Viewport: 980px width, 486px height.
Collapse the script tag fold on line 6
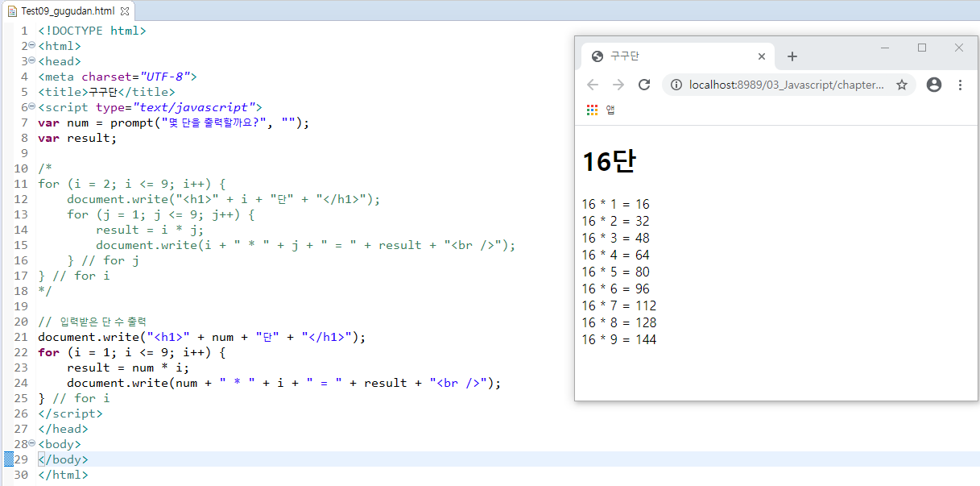pos(32,106)
